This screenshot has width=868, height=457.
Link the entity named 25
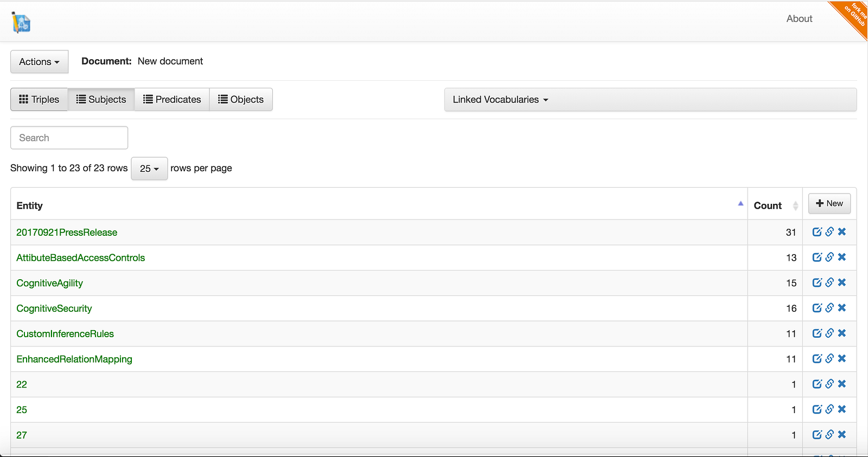tap(829, 409)
